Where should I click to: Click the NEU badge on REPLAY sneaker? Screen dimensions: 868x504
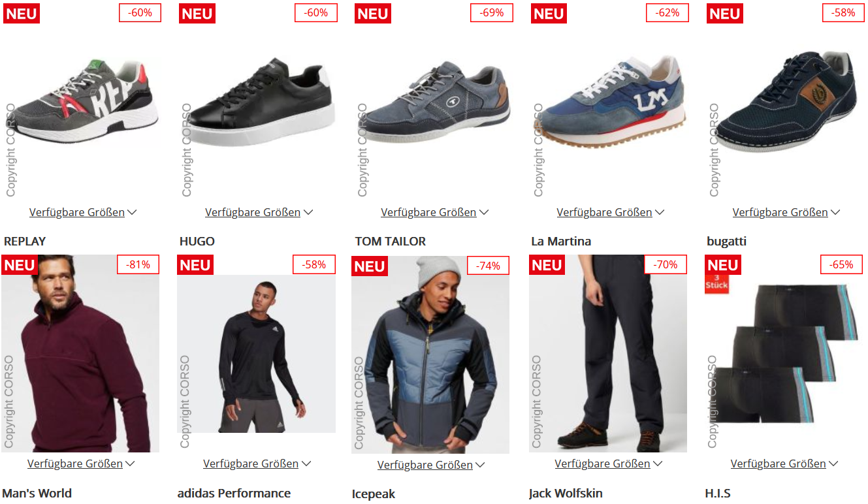tap(22, 14)
